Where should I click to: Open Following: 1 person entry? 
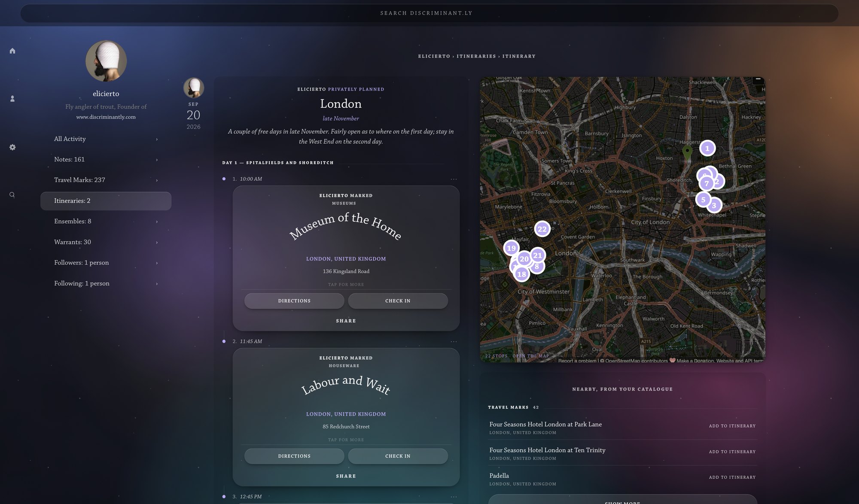point(106,283)
